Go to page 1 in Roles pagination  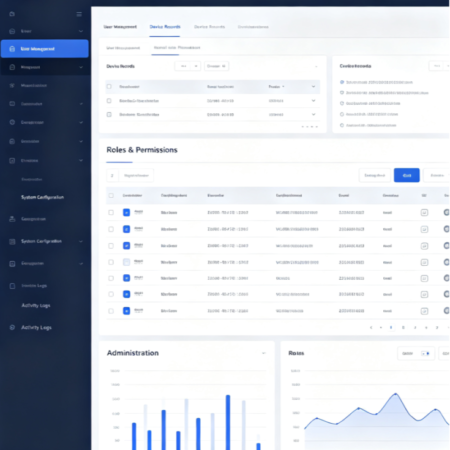coord(391,328)
